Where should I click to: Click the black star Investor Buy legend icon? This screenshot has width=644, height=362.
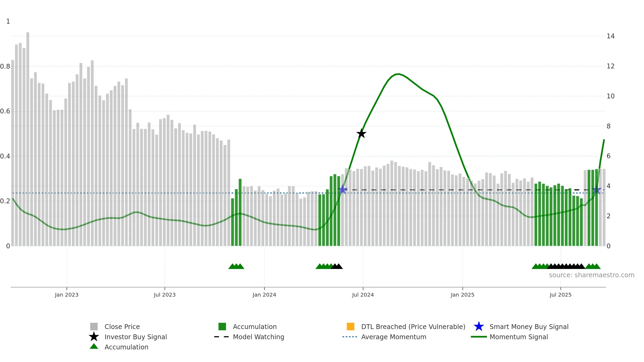(94, 337)
